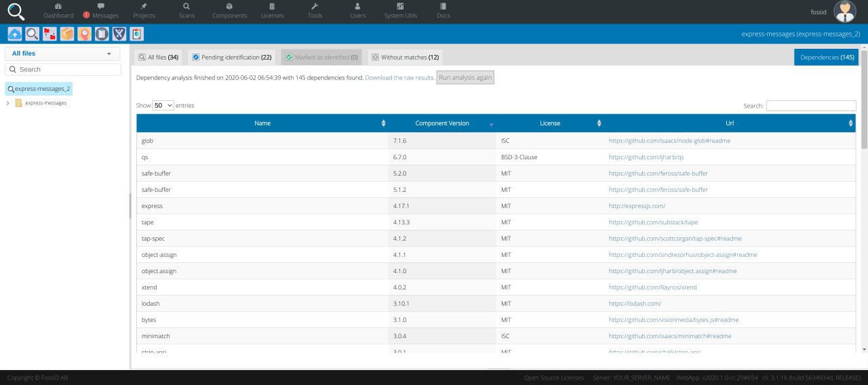Open the expressjs.com link
Screen dimensions: 868x385
pyautogui.click(x=637, y=206)
